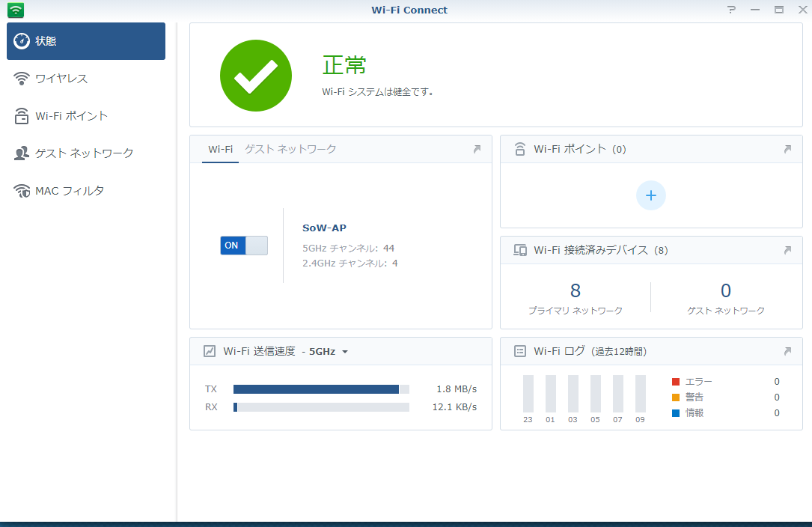This screenshot has width=812, height=527.
Task: Add a Wi-Fi point with plus icon
Action: tap(650, 195)
